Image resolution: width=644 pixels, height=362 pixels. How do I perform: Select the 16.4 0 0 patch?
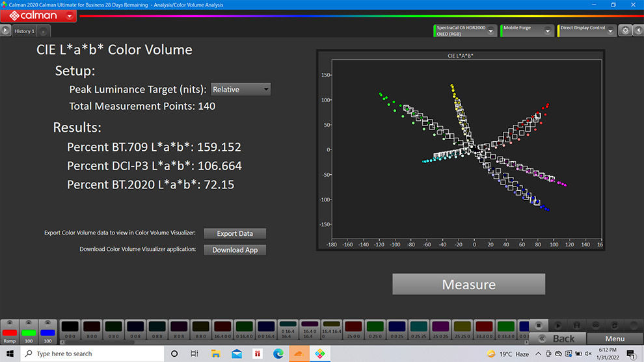coord(222,330)
